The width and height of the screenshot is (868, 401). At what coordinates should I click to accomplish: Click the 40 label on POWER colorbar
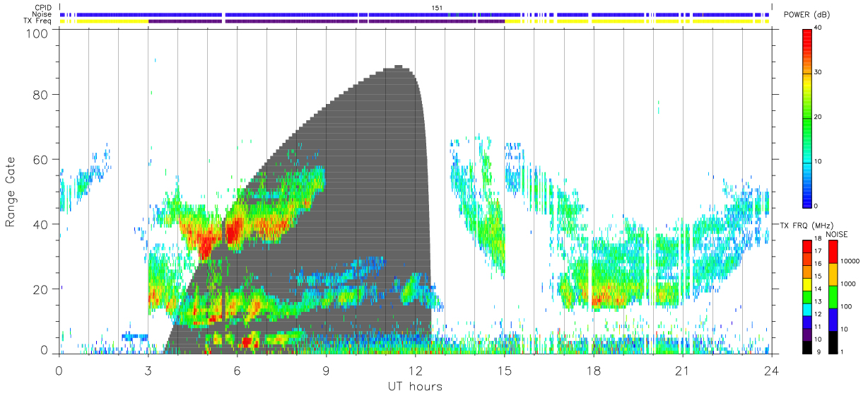click(819, 28)
